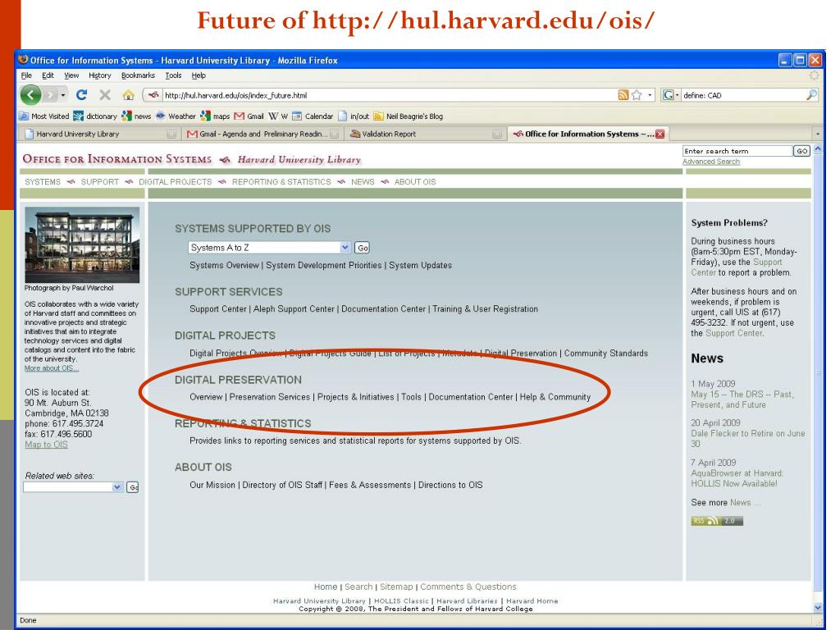Open the maps bookmark
The width and height of the screenshot is (840, 630).
[x=215, y=116]
